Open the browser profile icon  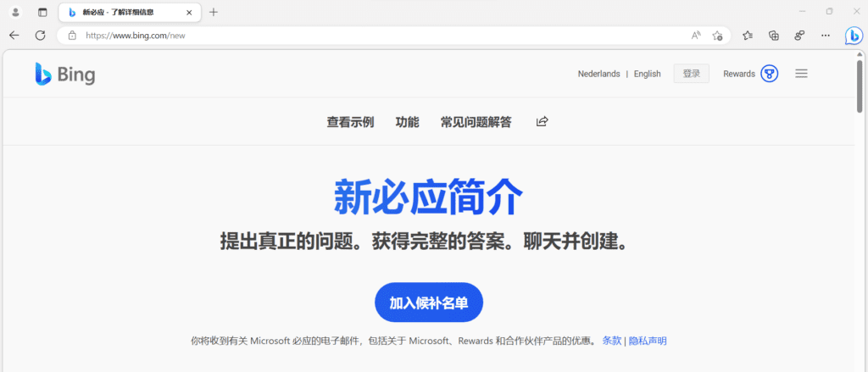(x=15, y=12)
